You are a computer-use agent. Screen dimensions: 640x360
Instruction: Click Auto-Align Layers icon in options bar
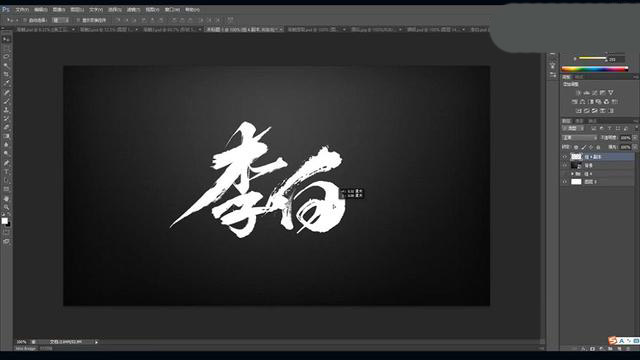point(230,20)
